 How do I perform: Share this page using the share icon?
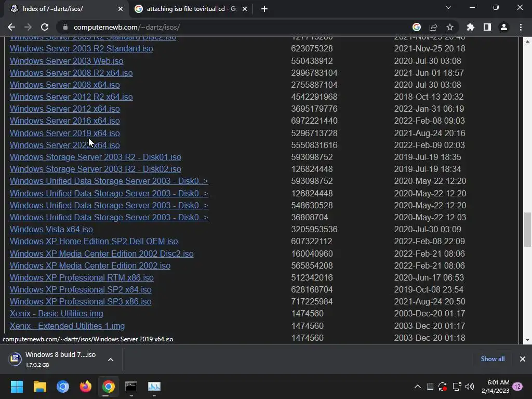[x=433, y=27]
